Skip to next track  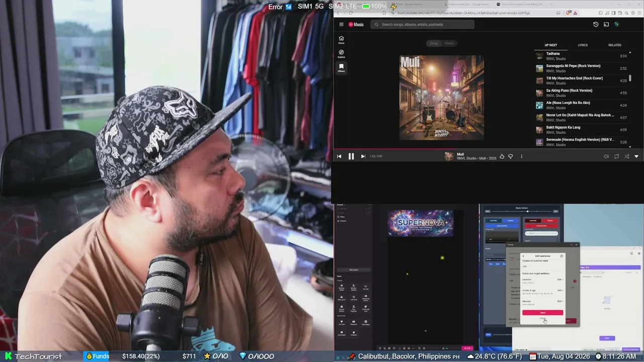363,156
